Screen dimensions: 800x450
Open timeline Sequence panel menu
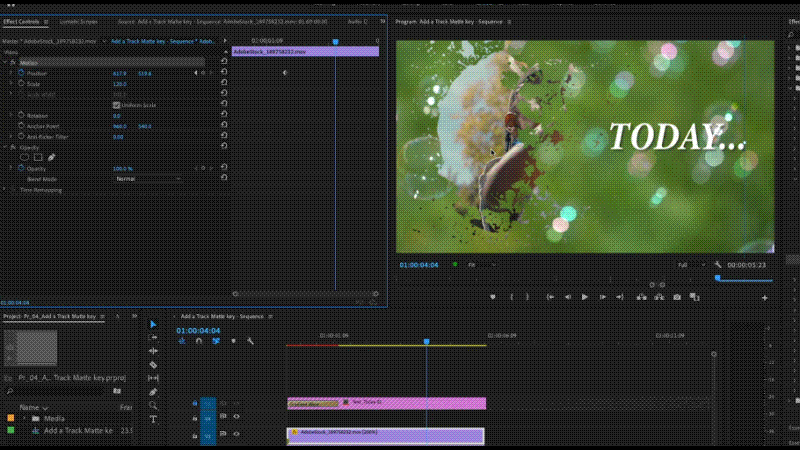[x=270, y=316]
